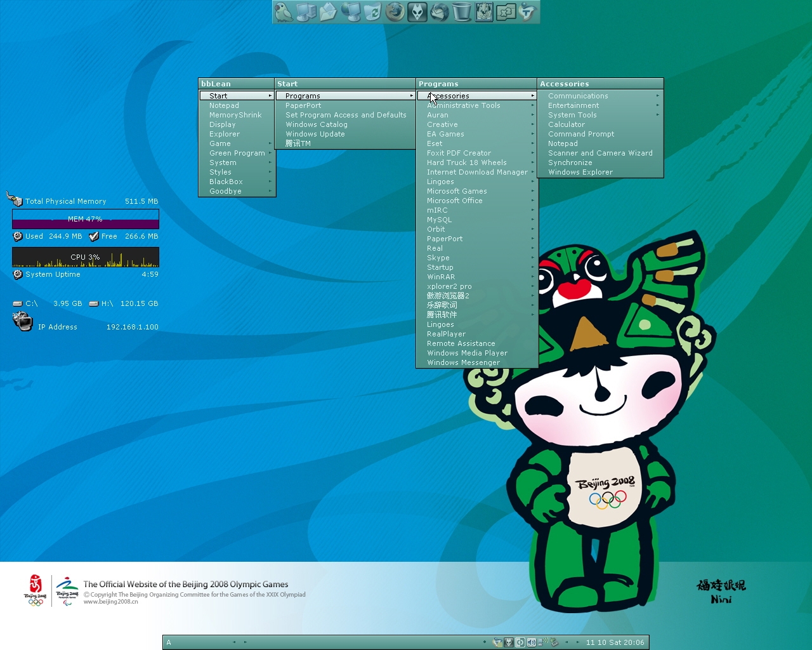812x650 pixels.
Task: Open Remote Assistance from Programs menu
Action: click(476, 343)
